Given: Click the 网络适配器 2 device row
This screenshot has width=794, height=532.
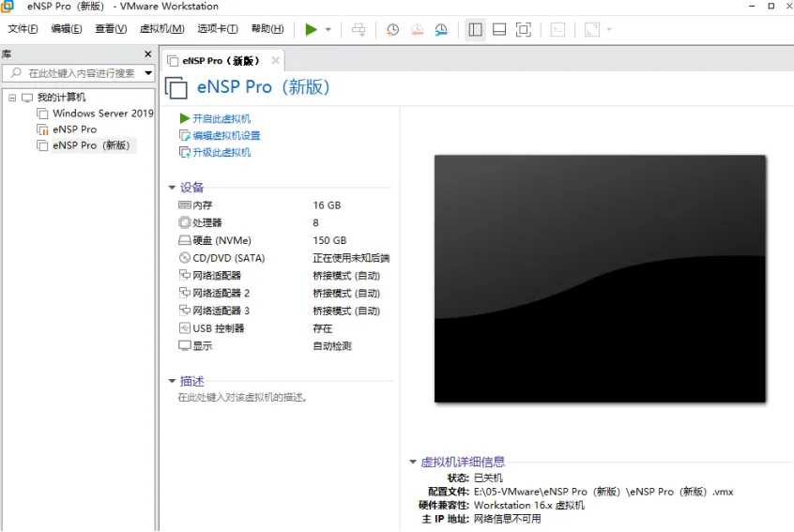Looking at the screenshot, I should (x=284, y=293).
